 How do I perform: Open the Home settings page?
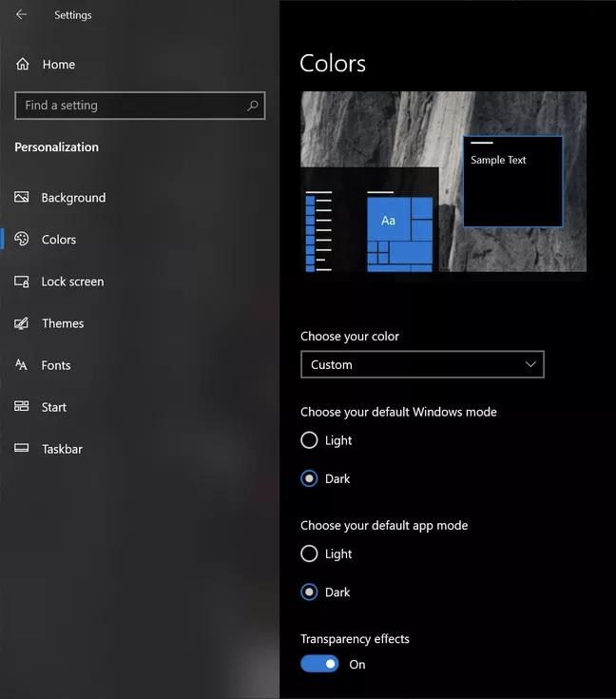(58, 65)
